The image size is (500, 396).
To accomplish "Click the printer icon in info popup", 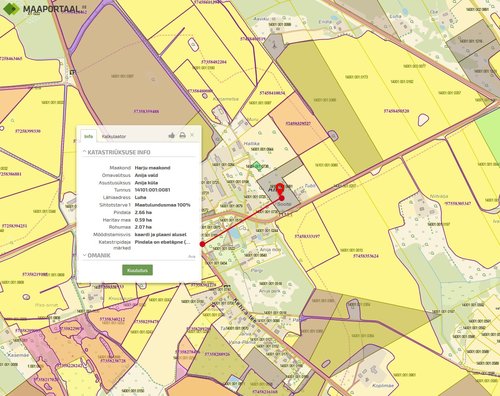I will coord(182,135).
